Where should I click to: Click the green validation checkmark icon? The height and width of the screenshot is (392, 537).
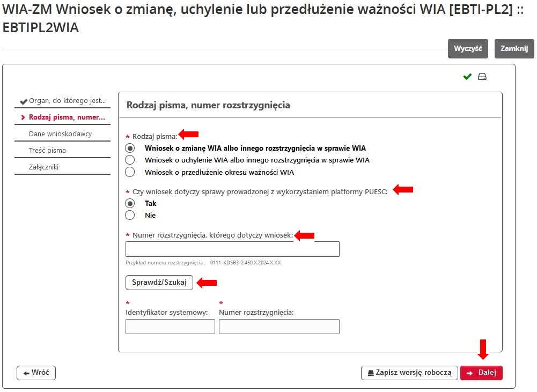click(x=466, y=76)
